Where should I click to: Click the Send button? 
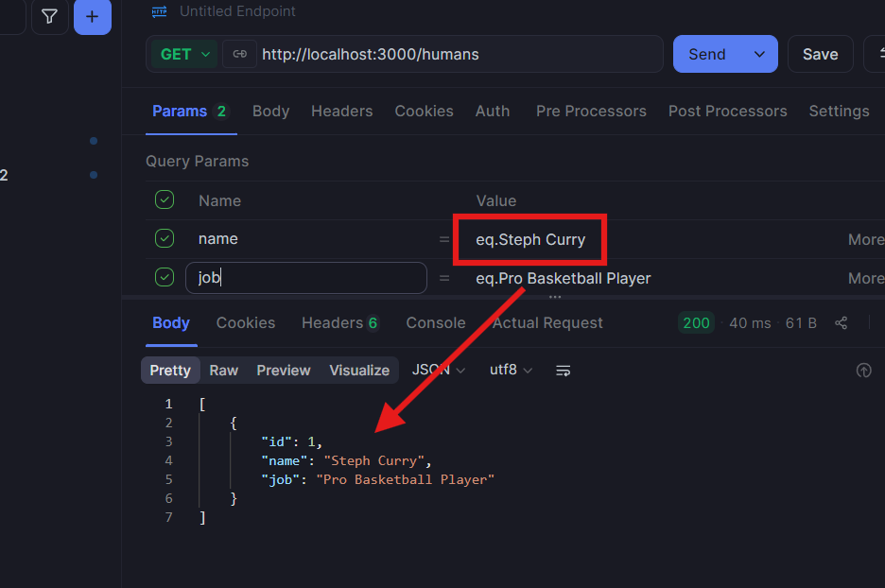click(x=706, y=54)
